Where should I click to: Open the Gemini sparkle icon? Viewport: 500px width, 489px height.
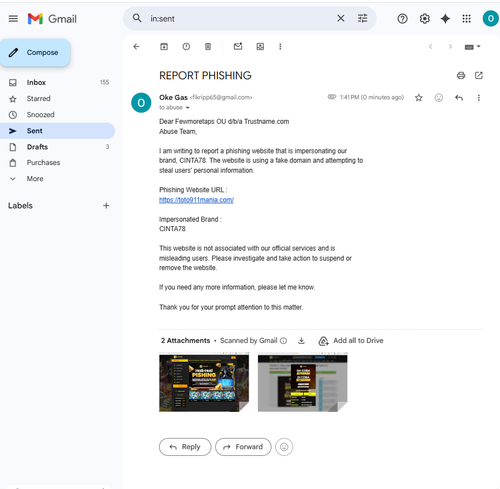coord(445,19)
